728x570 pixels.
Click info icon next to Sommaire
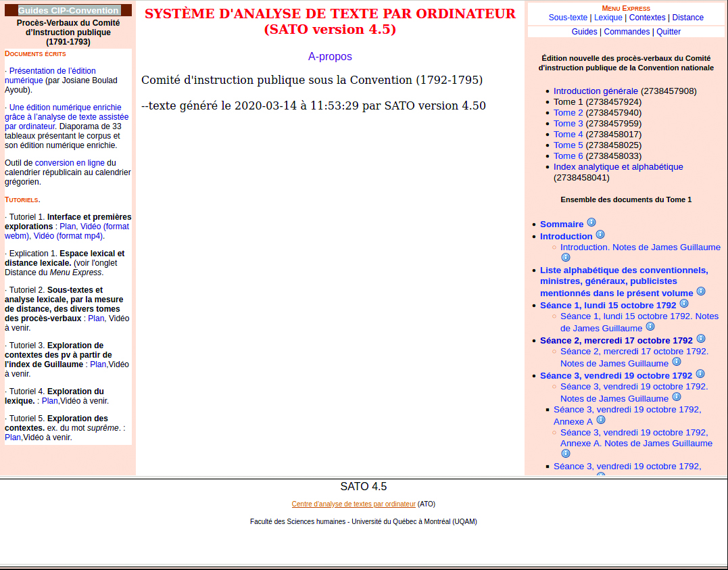591,222
